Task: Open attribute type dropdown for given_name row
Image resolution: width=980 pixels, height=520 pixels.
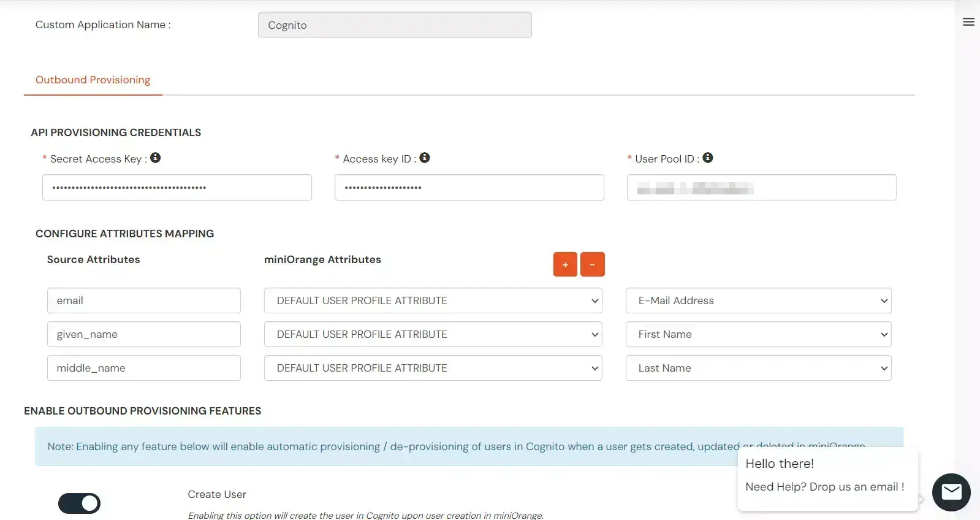Action: (433, 334)
